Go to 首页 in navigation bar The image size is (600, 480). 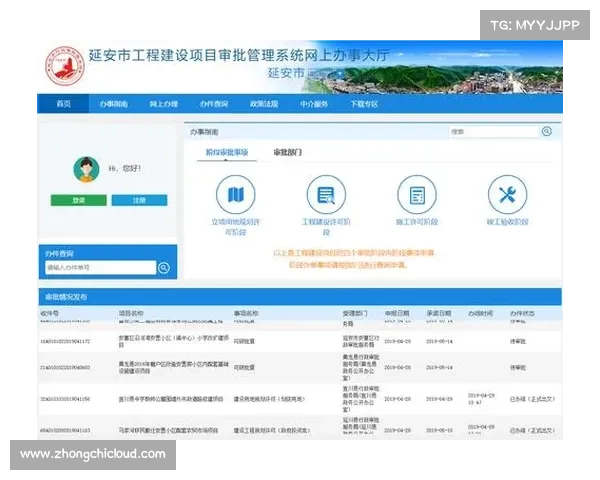click(64, 104)
